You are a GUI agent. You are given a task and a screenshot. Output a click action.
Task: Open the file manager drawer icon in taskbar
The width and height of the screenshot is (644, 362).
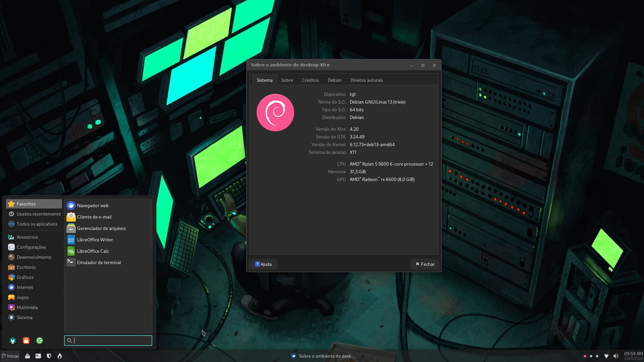click(28, 356)
